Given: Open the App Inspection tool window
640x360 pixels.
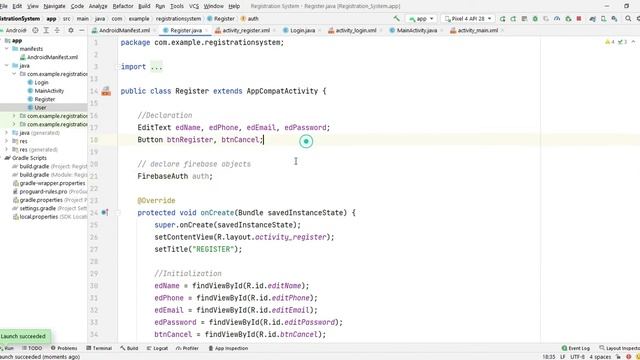Looking at the screenshot, I should [228, 348].
